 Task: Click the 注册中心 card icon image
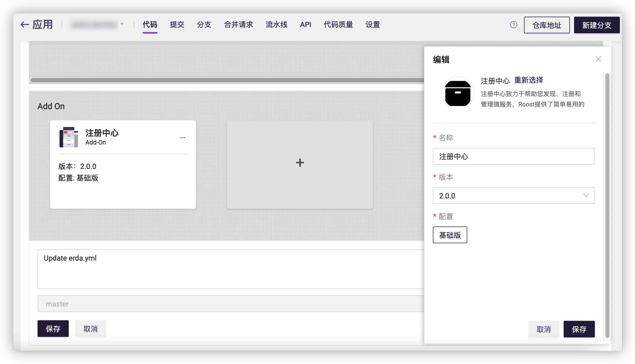[x=69, y=137]
